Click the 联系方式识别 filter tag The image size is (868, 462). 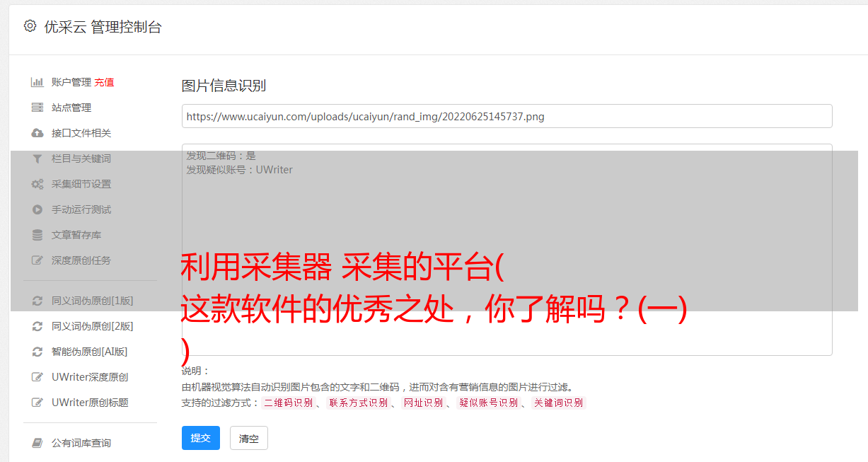click(x=359, y=403)
